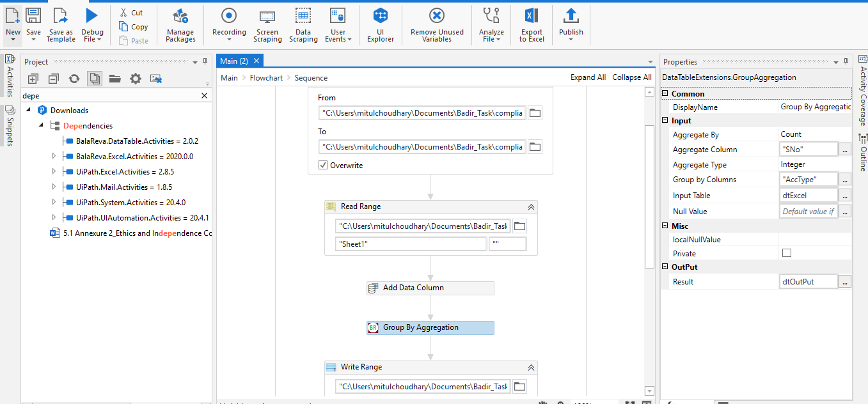Click the project search box containing 'depe'
868x404 pixels.
tap(110, 96)
